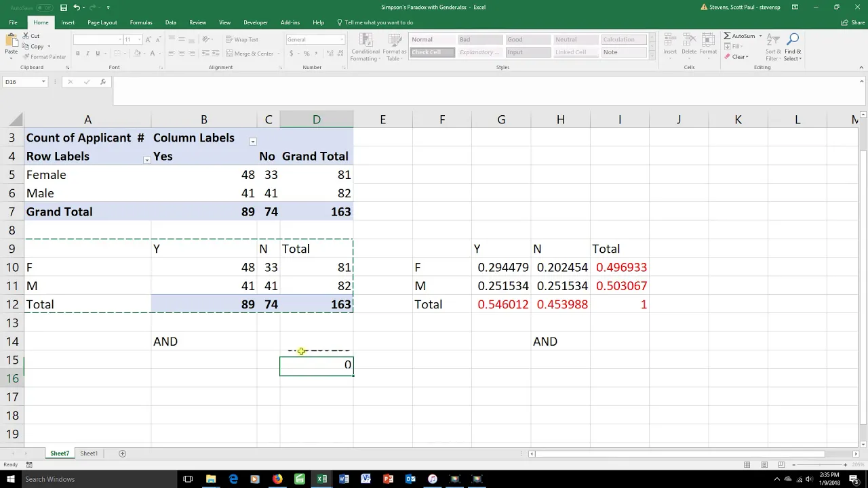
Task: Toggle Underline formatting
Action: 98,54
